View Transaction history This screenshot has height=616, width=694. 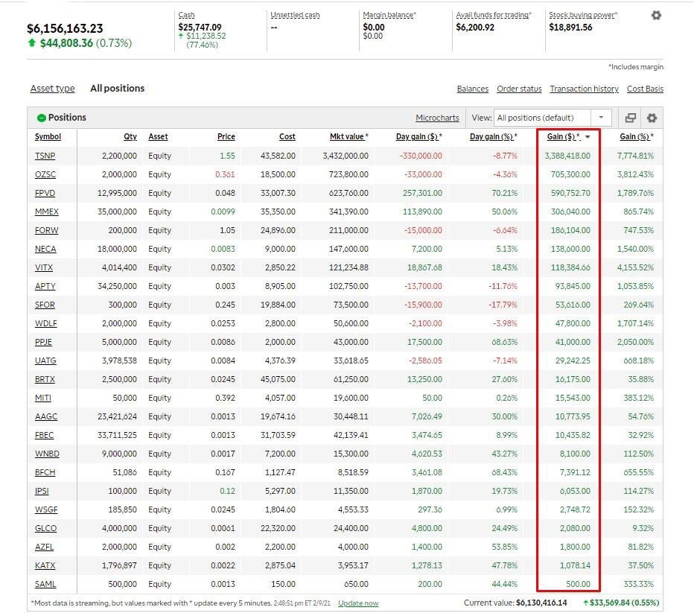coord(584,89)
